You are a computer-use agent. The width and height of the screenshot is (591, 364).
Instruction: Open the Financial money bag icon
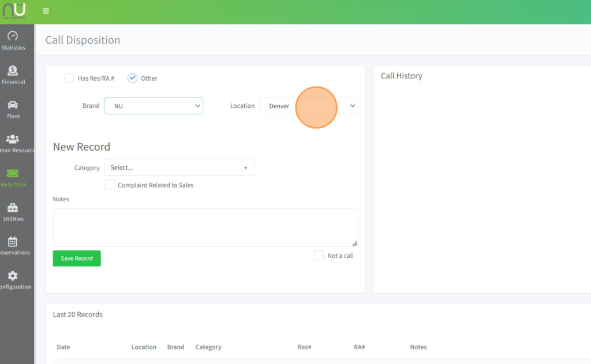tap(13, 70)
